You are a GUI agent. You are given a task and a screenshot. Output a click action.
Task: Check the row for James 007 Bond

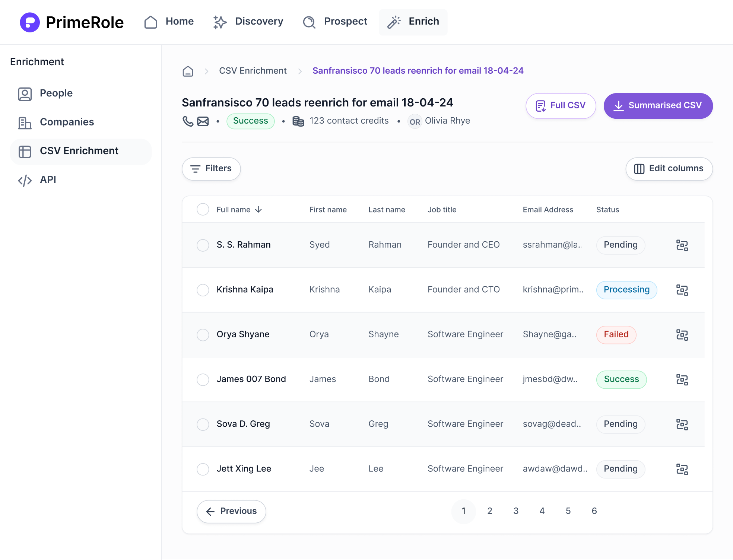[x=203, y=379]
